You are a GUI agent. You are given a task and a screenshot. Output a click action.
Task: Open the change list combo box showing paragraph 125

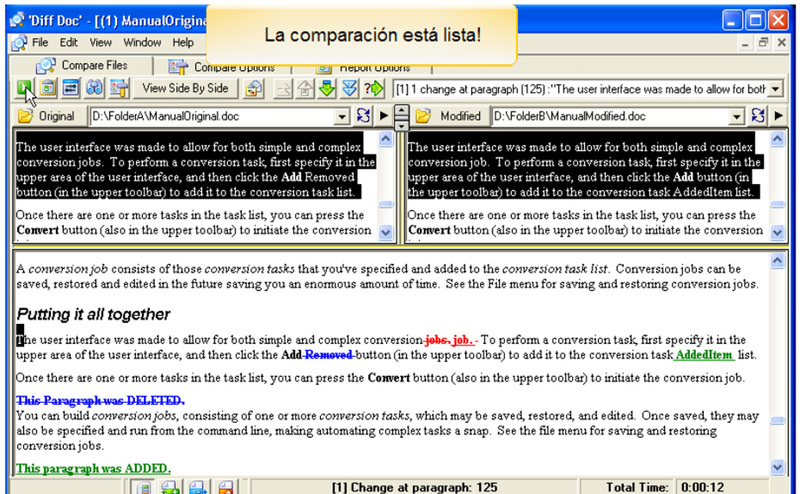588,89
